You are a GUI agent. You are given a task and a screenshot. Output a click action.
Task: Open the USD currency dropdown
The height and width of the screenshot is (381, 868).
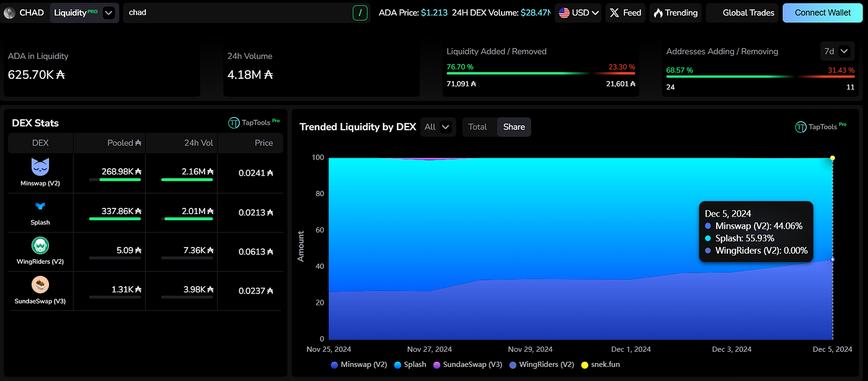click(x=578, y=12)
